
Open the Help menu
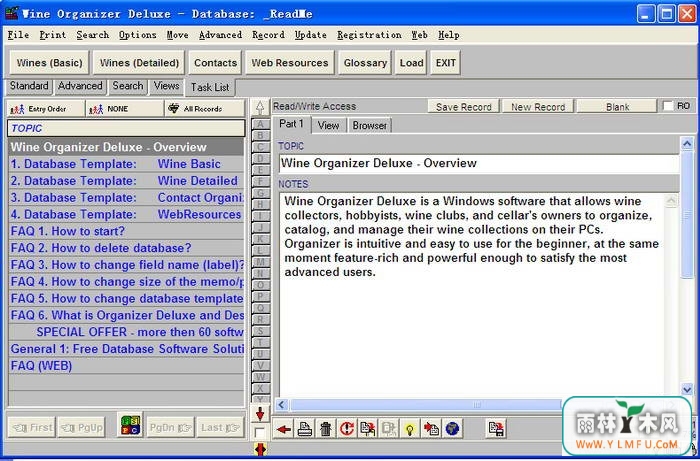click(449, 35)
